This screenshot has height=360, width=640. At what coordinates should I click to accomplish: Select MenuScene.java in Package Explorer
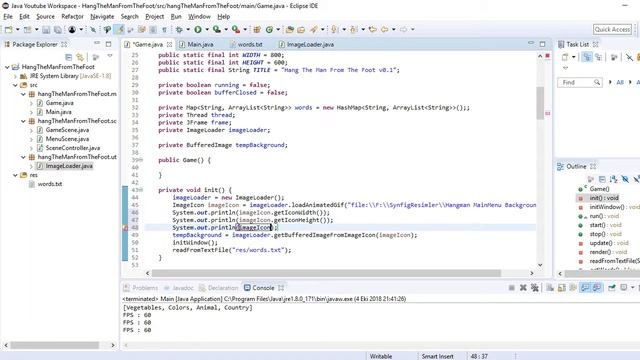[x=67, y=139]
